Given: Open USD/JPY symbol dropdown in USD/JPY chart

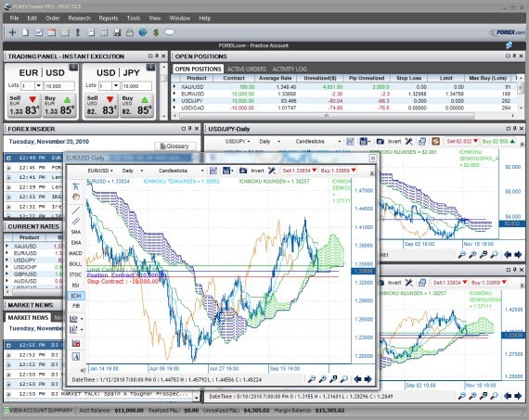Looking at the screenshot, I should pos(238,141).
